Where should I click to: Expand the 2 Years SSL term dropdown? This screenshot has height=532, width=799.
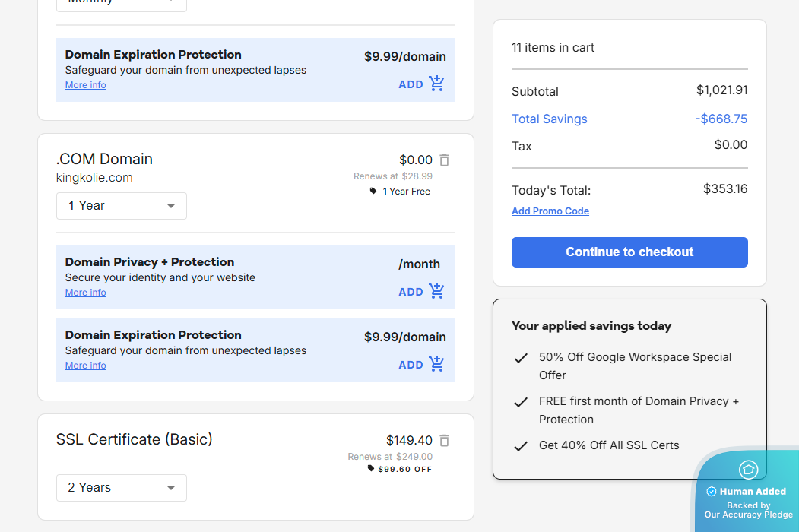pos(122,488)
